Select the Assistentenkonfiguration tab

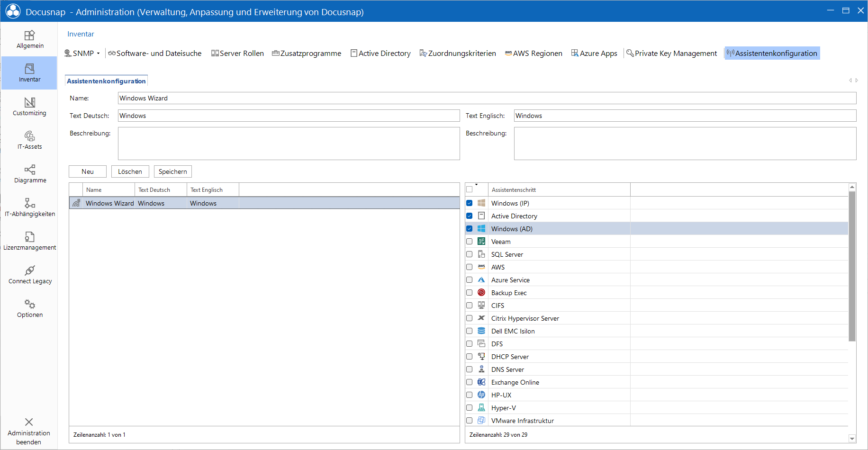coord(106,81)
